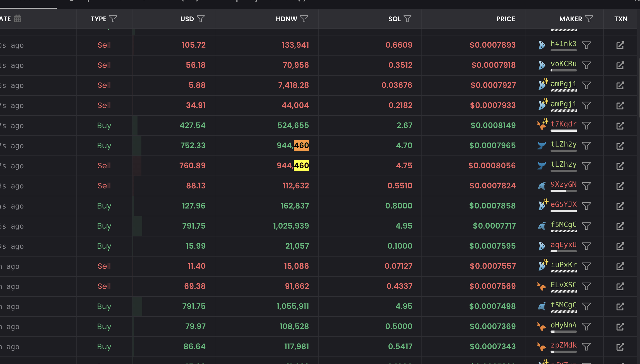
Task: Open MAKER column filter
Action: coord(589,19)
